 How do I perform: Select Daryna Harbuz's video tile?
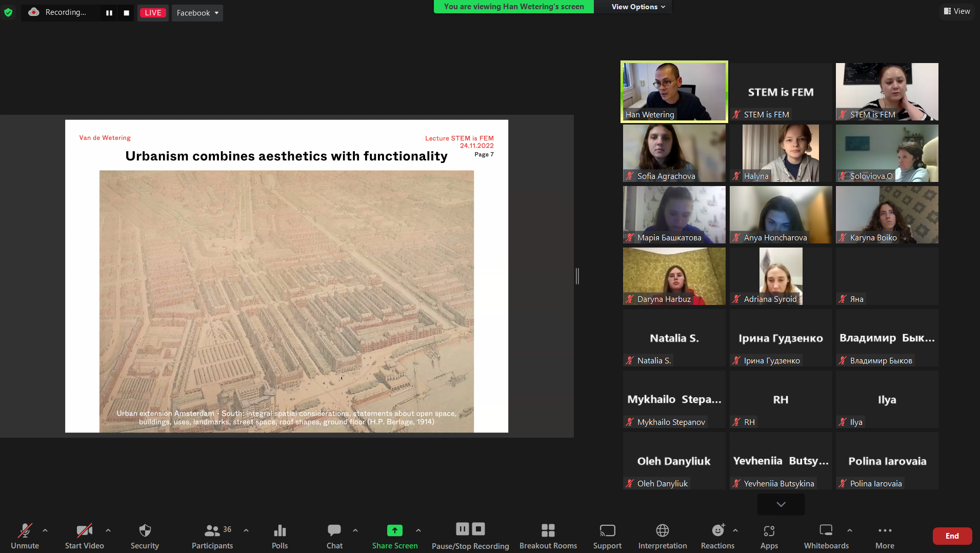(674, 276)
